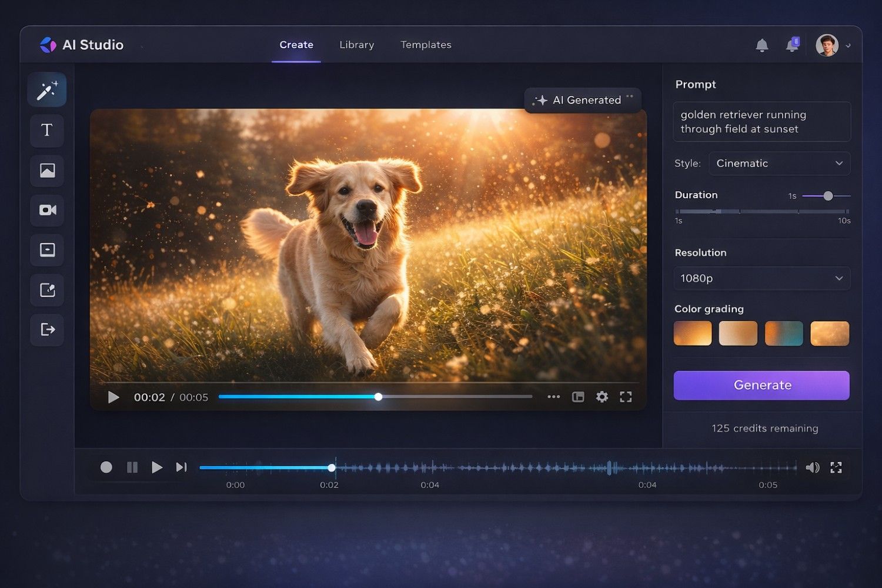Enter fullscreen in the video player
Image resolution: width=882 pixels, height=588 pixels.
click(626, 397)
